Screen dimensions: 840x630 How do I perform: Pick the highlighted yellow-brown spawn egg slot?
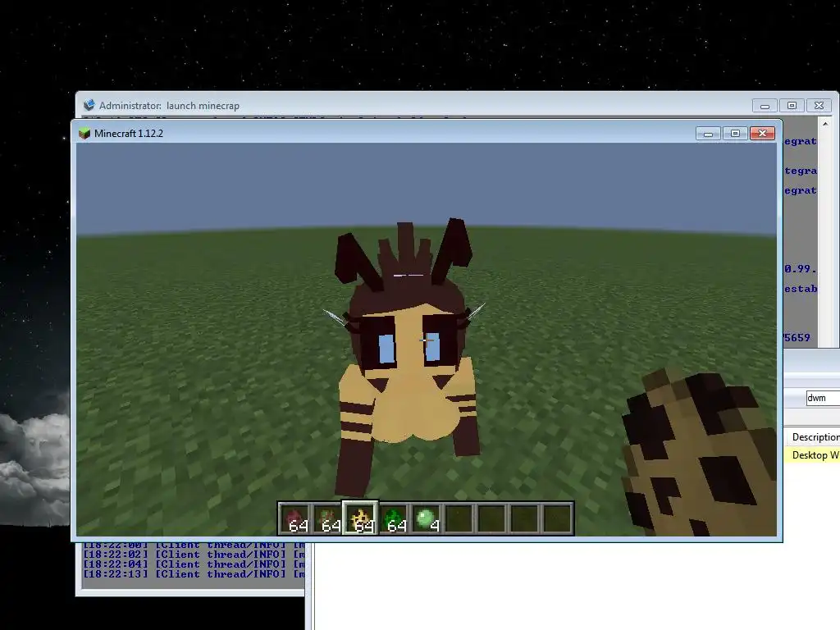361,518
